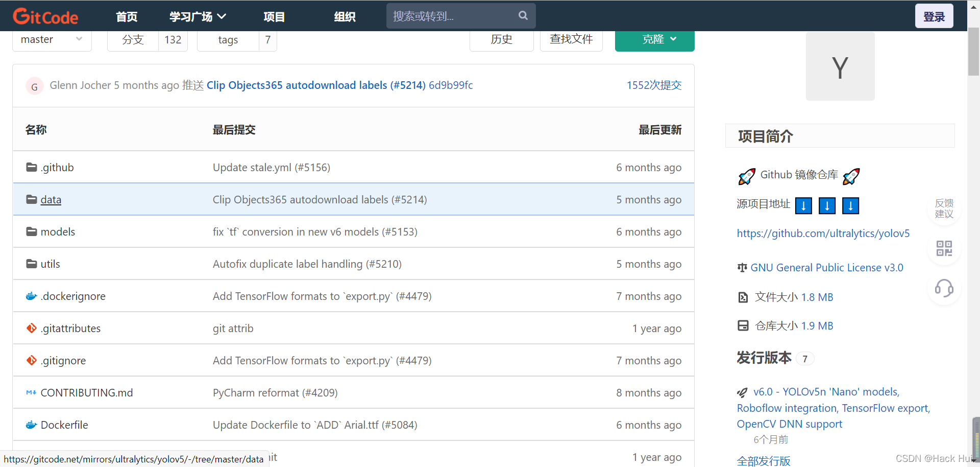Viewport: 980px width, 467px height.
Task: Open the .gitignore file
Action: 63,361
